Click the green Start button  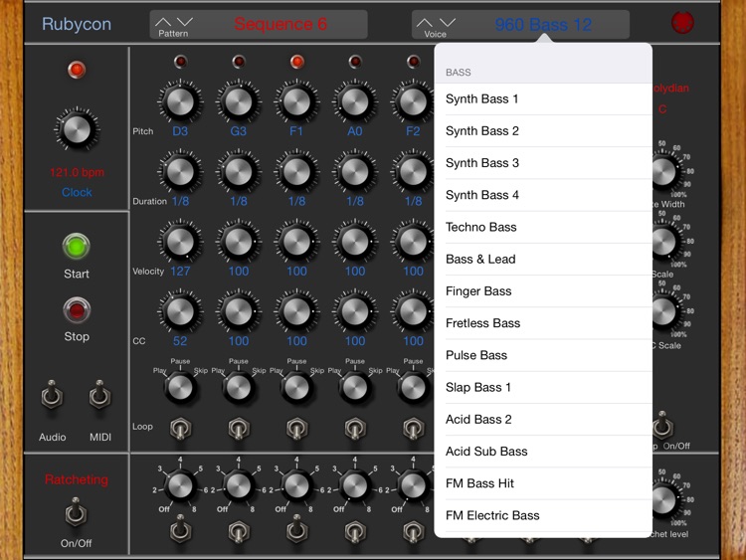point(77,247)
